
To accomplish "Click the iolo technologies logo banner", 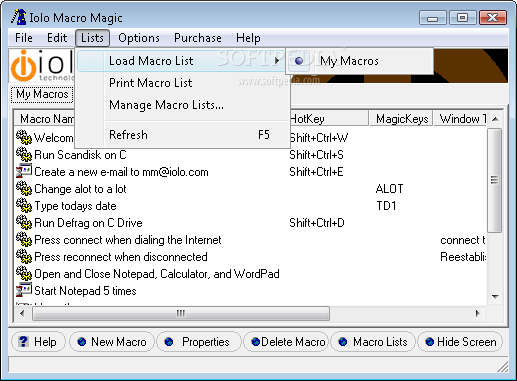I will (x=42, y=66).
